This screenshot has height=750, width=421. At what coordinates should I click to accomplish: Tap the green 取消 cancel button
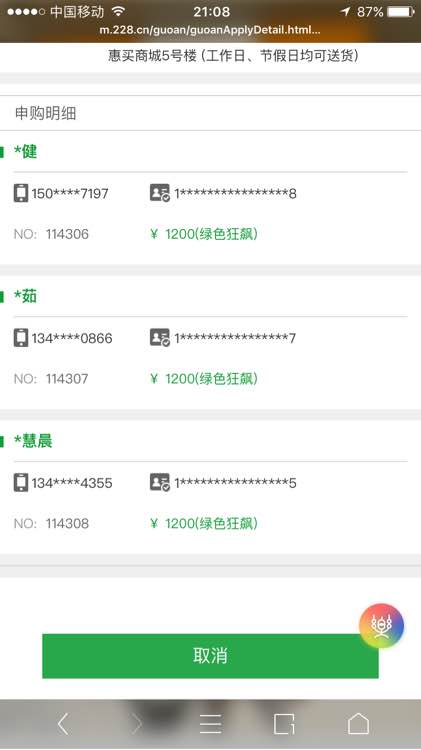pos(210,656)
